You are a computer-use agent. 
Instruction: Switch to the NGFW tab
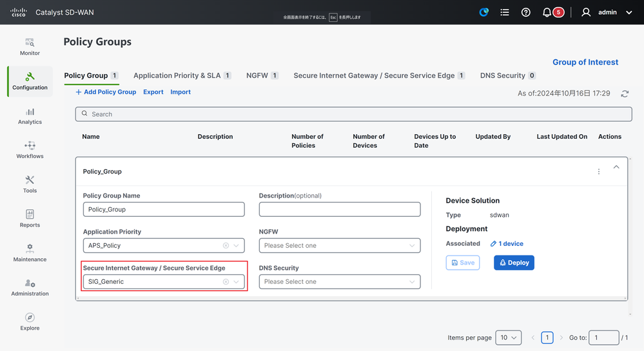click(x=262, y=75)
